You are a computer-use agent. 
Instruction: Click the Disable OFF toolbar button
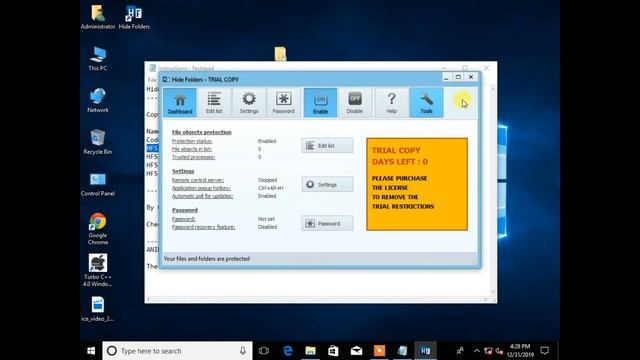355,102
